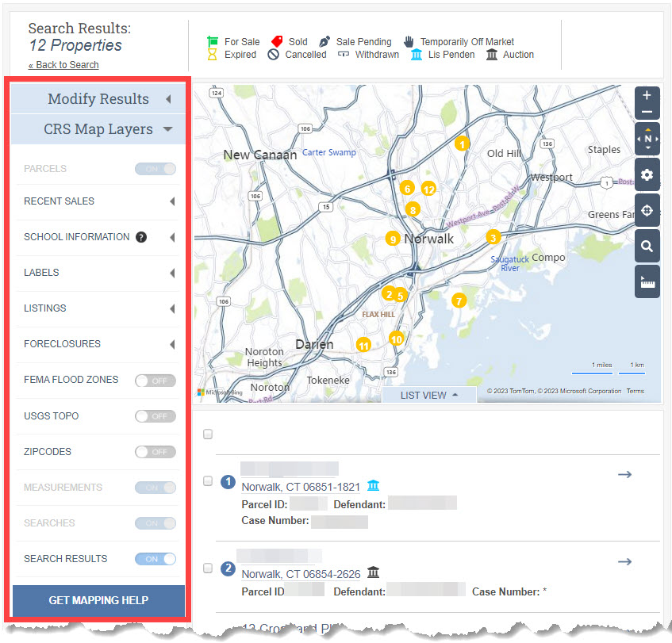
Task: Click the map search magnifier icon
Action: [x=647, y=246]
